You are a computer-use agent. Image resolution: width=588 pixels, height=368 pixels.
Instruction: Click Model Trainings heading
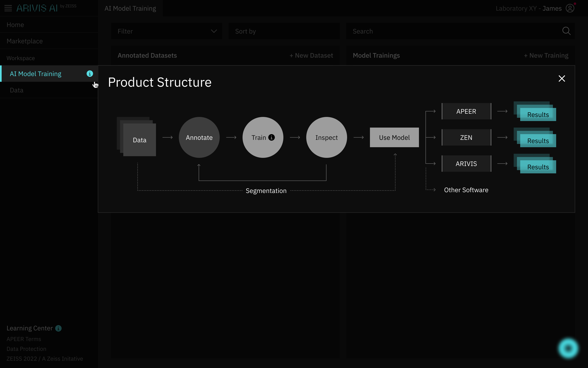coord(376,55)
